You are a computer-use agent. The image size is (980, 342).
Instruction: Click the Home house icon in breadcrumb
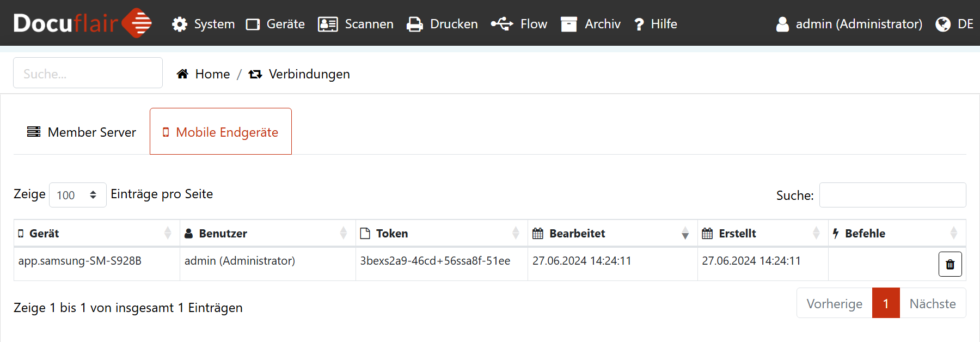tap(182, 74)
